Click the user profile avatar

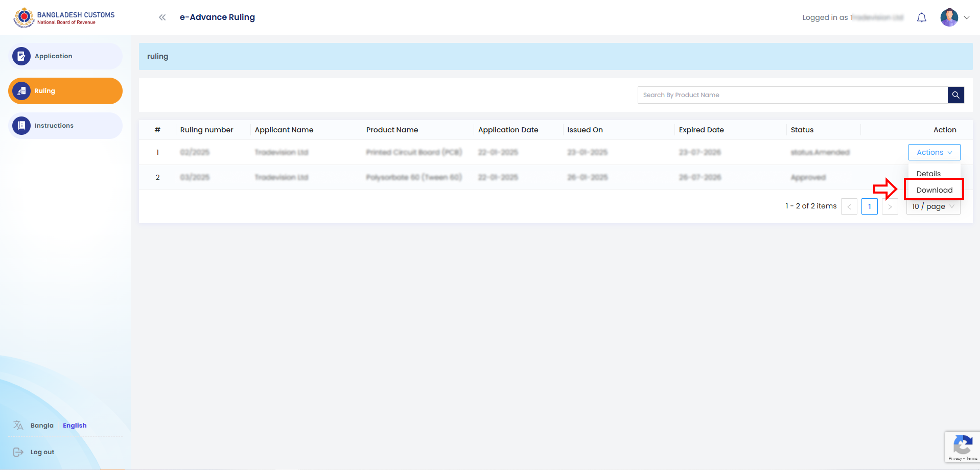tap(949, 17)
